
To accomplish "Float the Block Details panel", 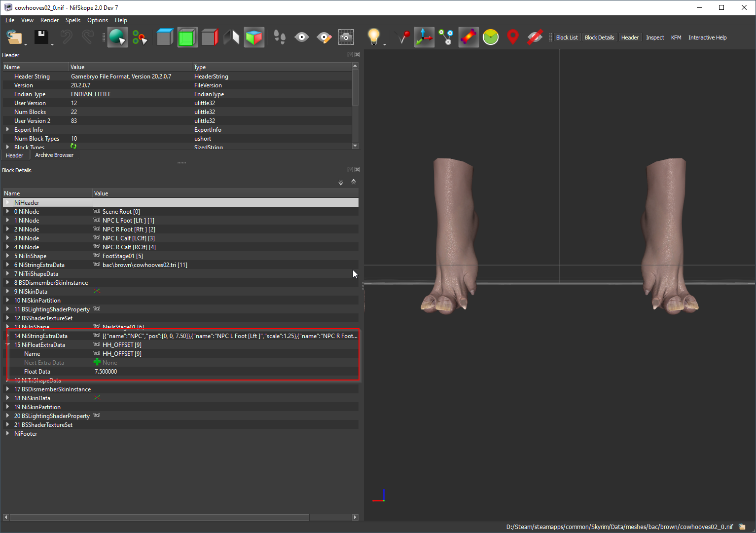I will [350, 169].
